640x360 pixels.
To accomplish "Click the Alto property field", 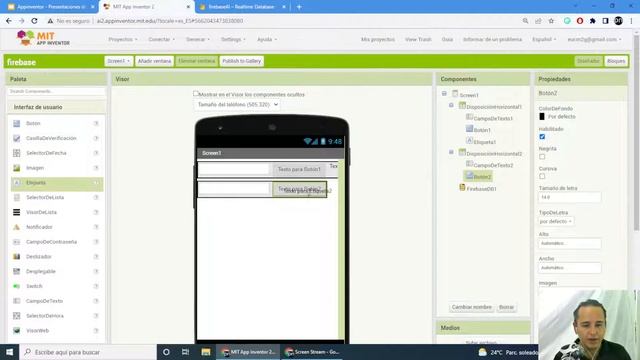I will (x=569, y=243).
